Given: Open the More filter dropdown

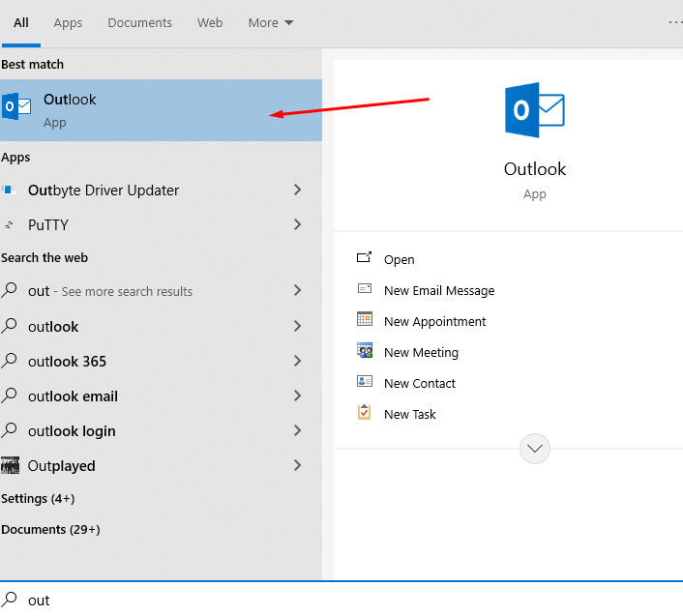Looking at the screenshot, I should 271,22.
